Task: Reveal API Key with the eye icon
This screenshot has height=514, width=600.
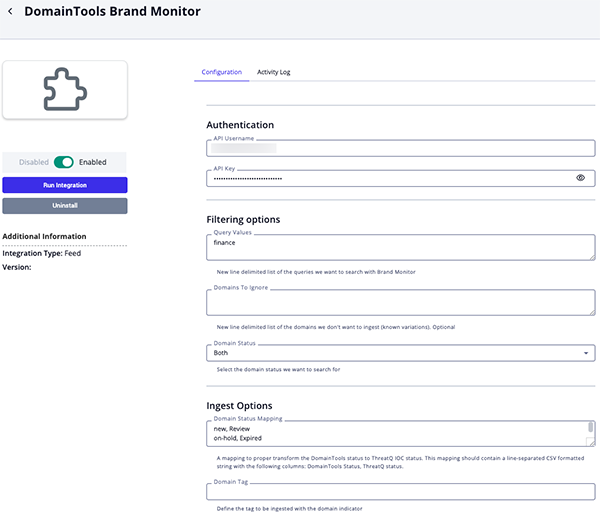Action: click(580, 178)
